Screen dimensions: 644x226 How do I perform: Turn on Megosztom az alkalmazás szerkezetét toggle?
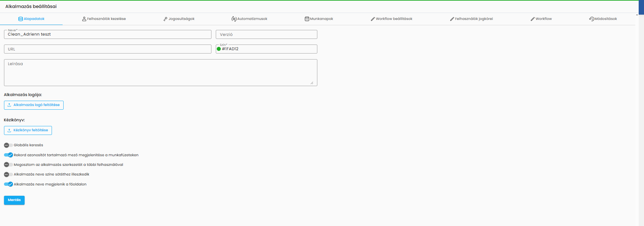pyautogui.click(x=8, y=165)
